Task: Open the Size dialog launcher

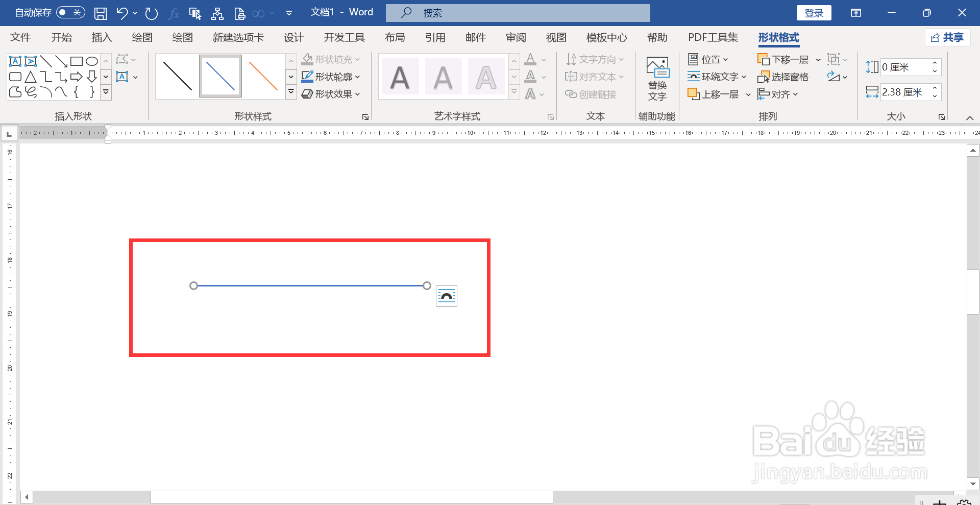Action: (942, 117)
